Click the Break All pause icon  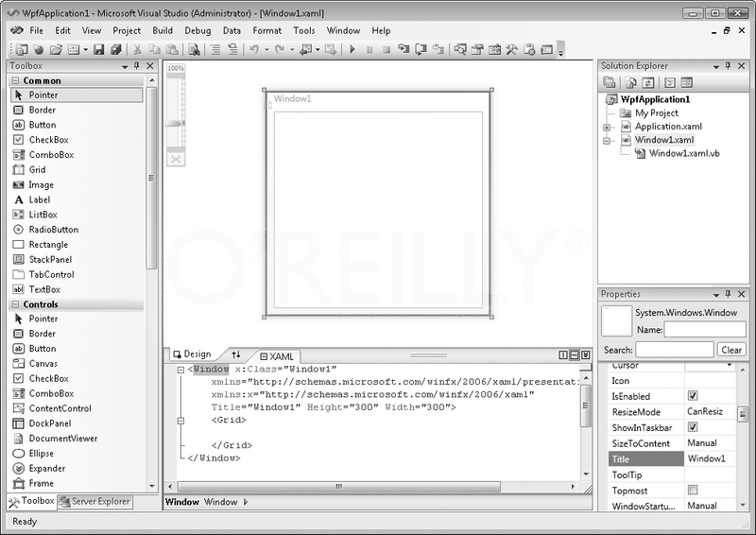pyautogui.click(x=369, y=49)
